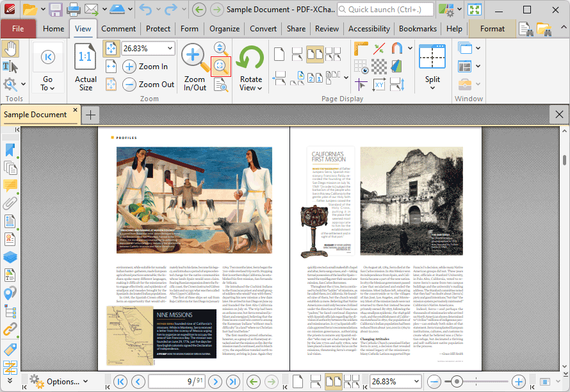Switch to the Comment ribbon tab

[118, 29]
